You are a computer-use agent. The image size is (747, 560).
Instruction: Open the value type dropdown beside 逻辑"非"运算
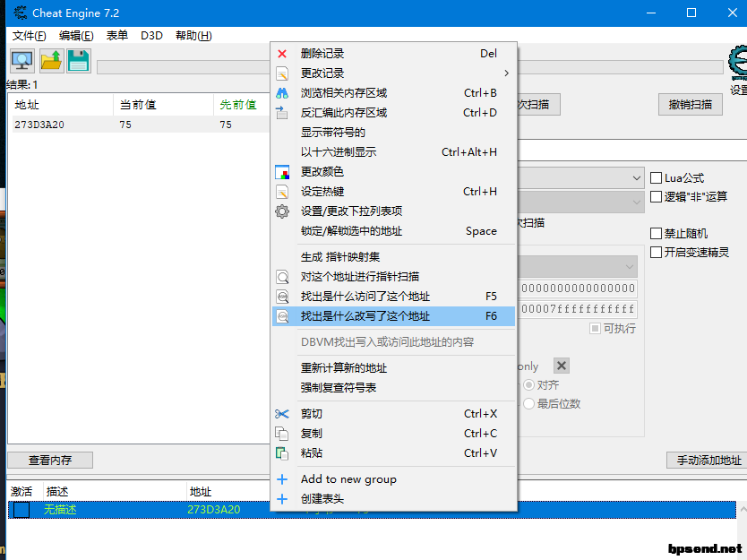pos(637,202)
